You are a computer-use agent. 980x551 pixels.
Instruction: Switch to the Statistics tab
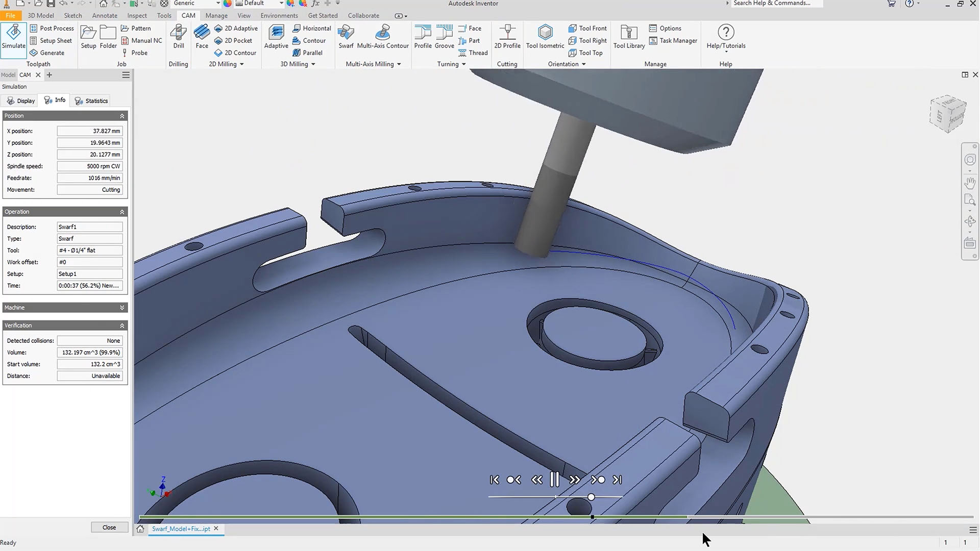tap(91, 101)
